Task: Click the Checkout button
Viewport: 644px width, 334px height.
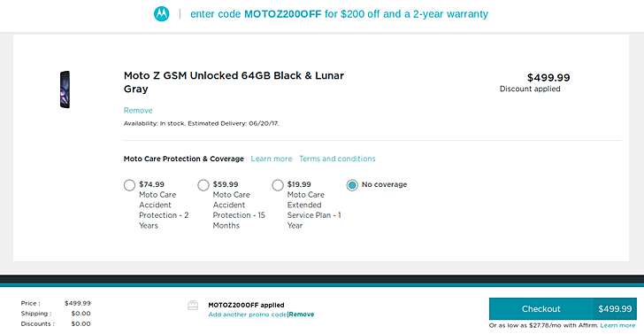Action: click(540, 309)
